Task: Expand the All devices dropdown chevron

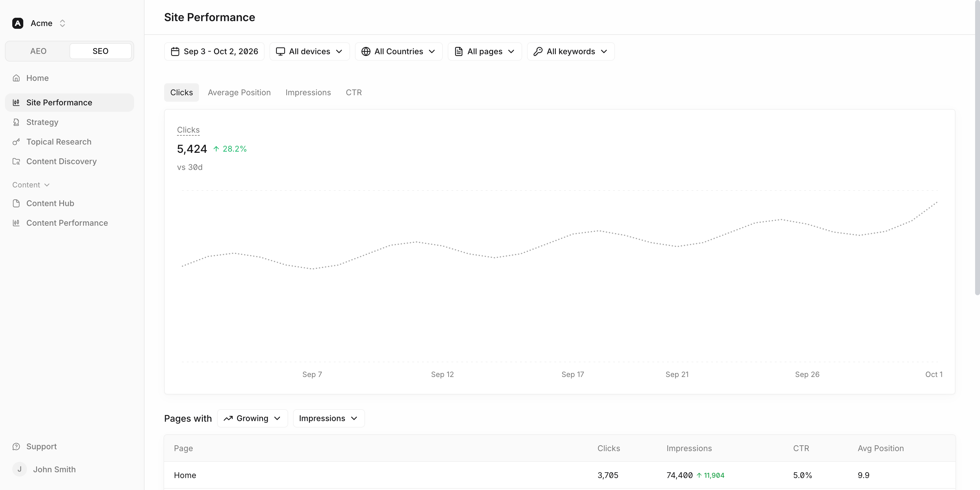Action: pos(339,51)
